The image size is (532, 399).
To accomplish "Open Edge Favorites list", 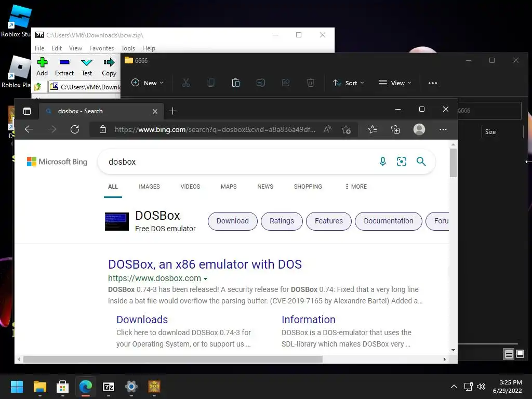I will (x=373, y=129).
